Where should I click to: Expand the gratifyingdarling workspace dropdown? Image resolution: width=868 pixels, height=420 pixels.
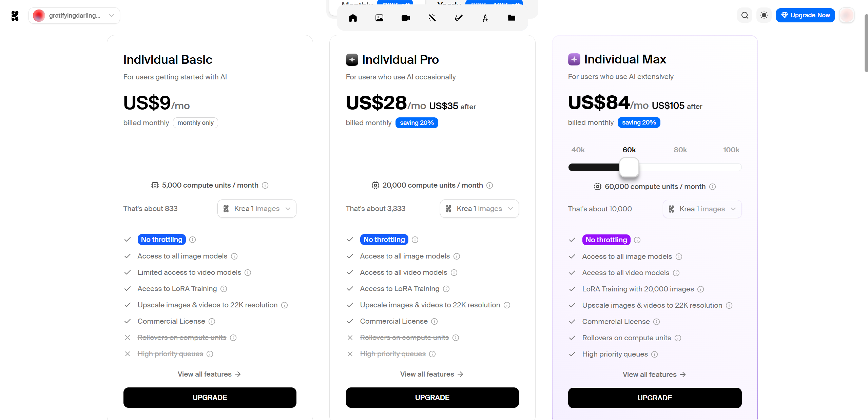coord(74,16)
